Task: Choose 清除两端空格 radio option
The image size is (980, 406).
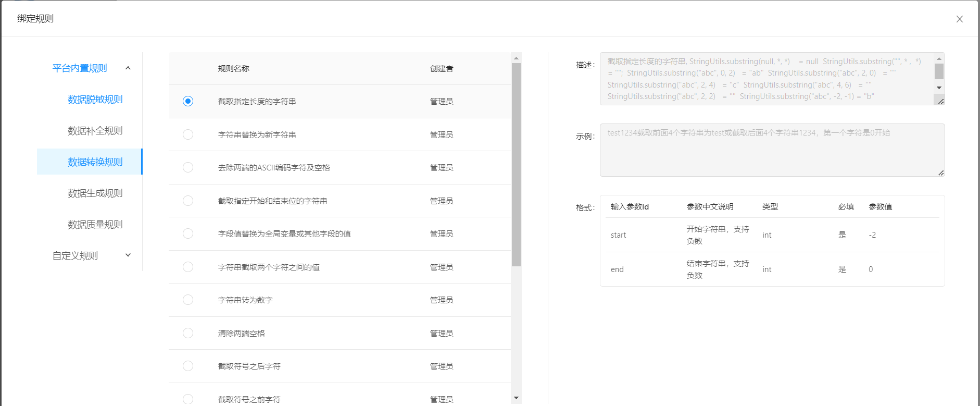Action: (188, 333)
